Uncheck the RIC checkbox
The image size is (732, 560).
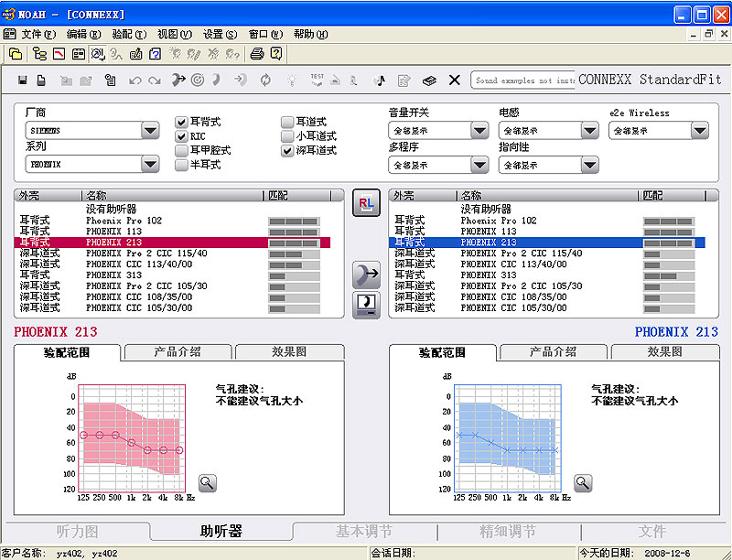(181, 136)
